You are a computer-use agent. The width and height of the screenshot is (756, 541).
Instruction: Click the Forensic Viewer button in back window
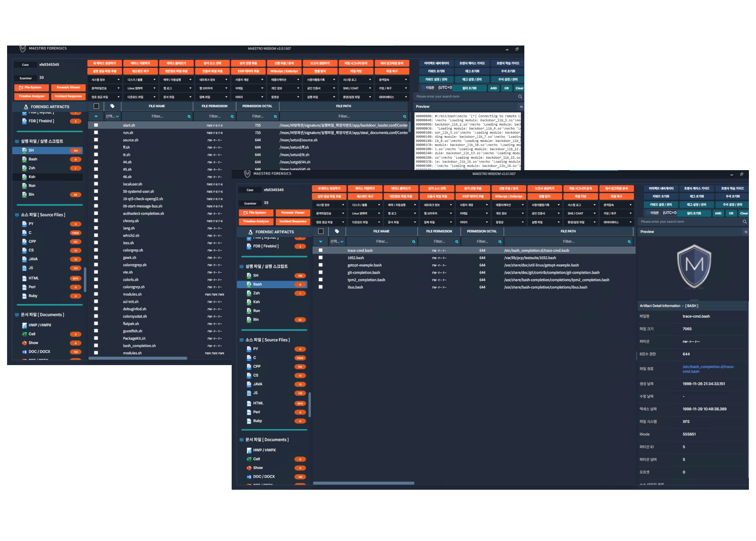coord(69,88)
